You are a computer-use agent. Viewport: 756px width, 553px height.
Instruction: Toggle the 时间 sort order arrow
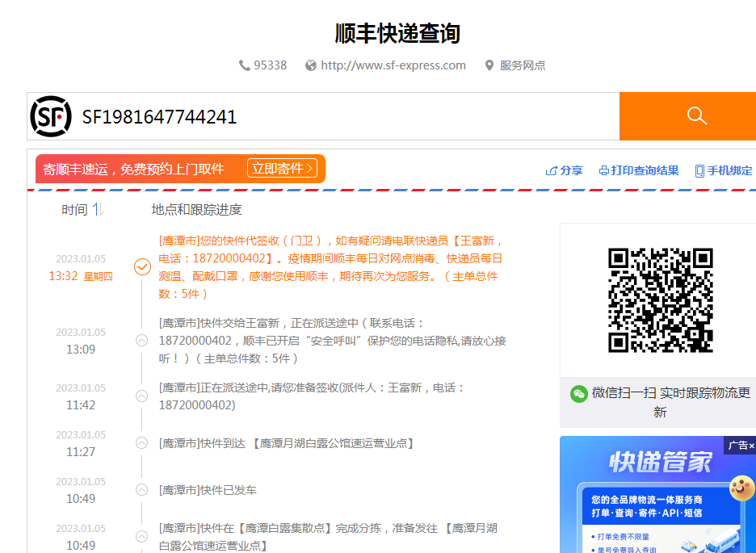(x=98, y=210)
